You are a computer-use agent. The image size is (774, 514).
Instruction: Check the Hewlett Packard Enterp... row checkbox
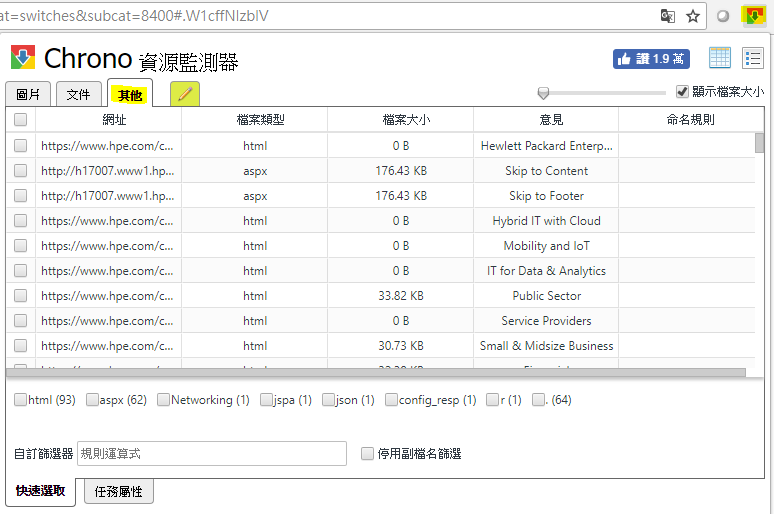21,145
